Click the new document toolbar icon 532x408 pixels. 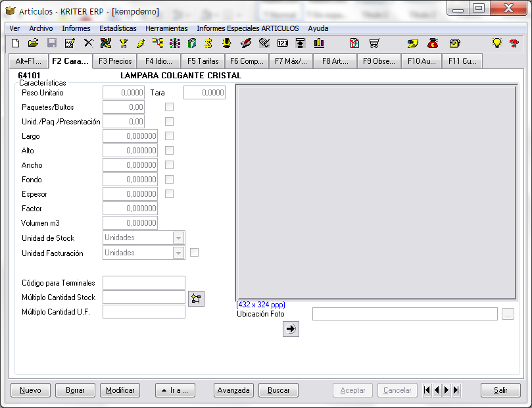pos(15,43)
